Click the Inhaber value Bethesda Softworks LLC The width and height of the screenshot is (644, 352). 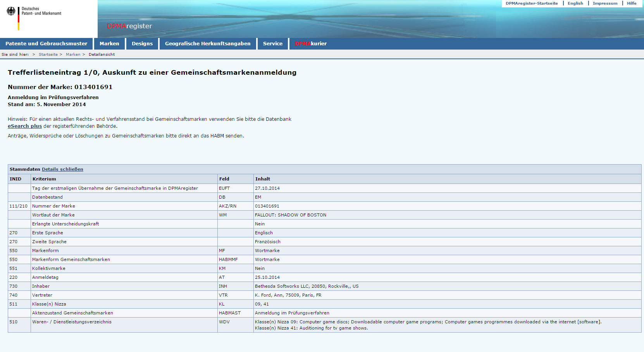click(x=307, y=286)
